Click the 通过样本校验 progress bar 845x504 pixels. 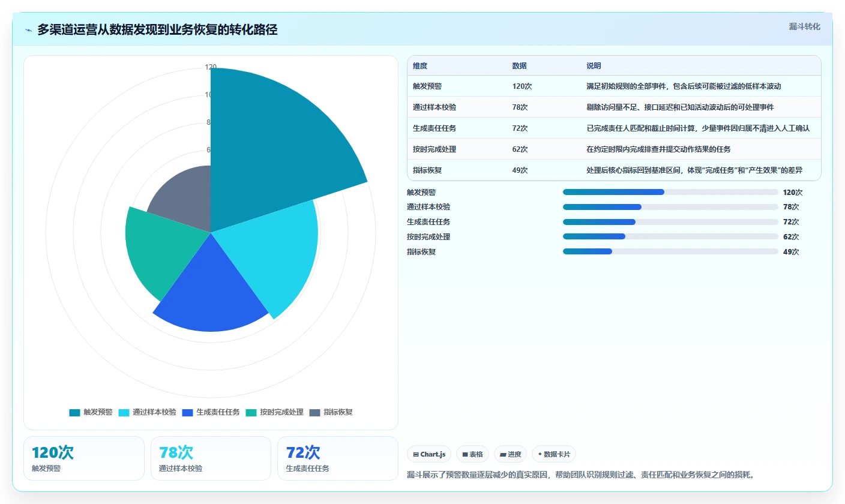pos(670,207)
